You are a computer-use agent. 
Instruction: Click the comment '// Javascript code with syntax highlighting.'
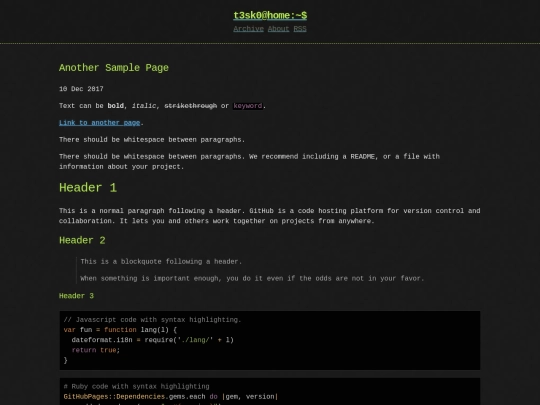pyautogui.click(x=152, y=320)
